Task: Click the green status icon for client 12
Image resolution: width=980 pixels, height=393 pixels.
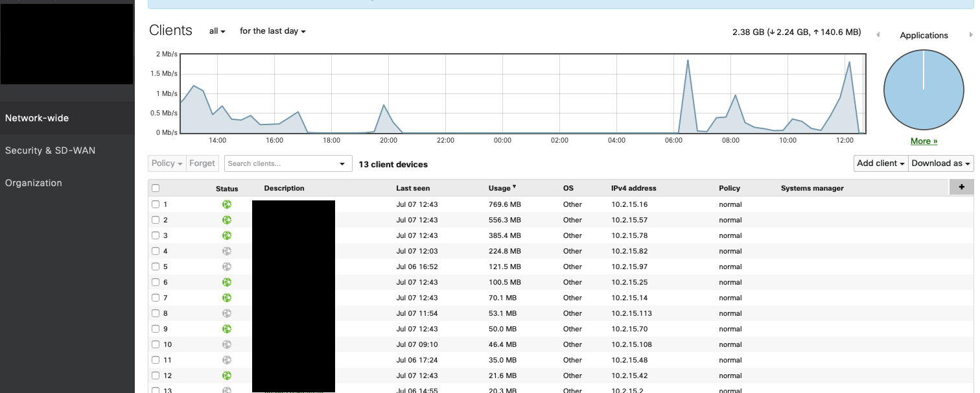Action: (x=226, y=375)
